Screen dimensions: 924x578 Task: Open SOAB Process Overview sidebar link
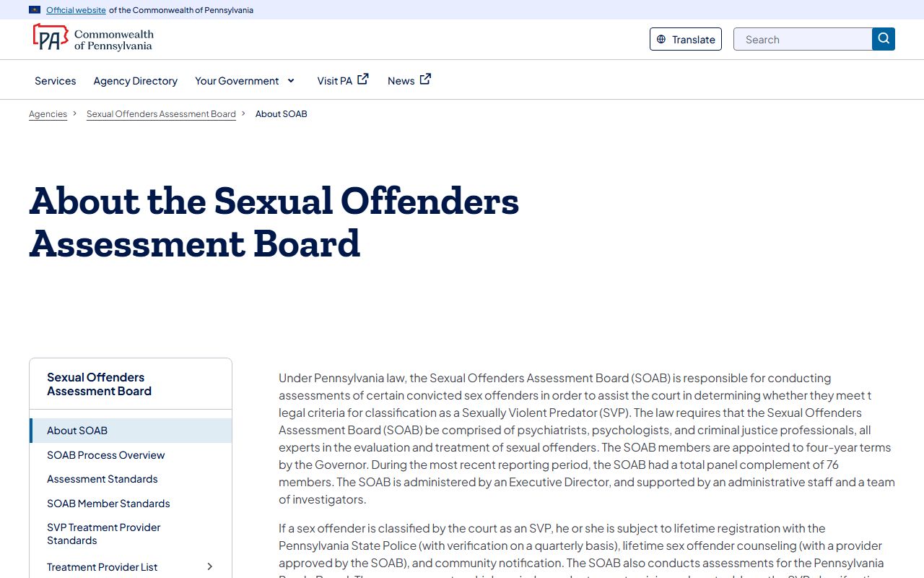(x=106, y=455)
